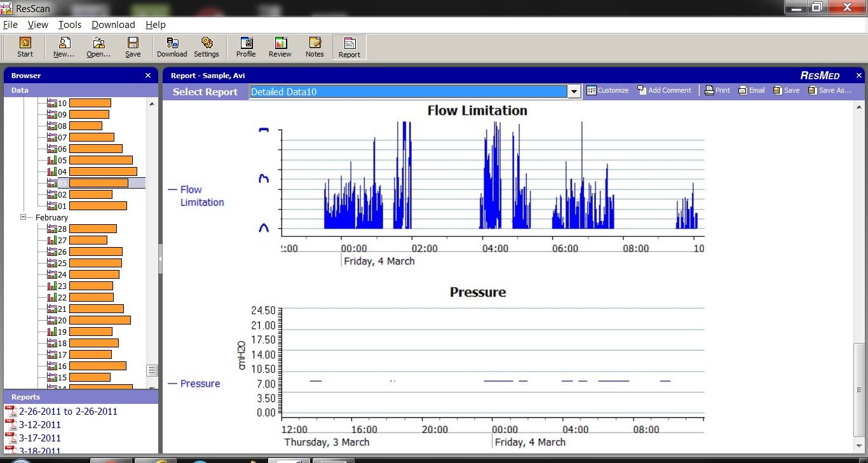Print the report

(717, 91)
